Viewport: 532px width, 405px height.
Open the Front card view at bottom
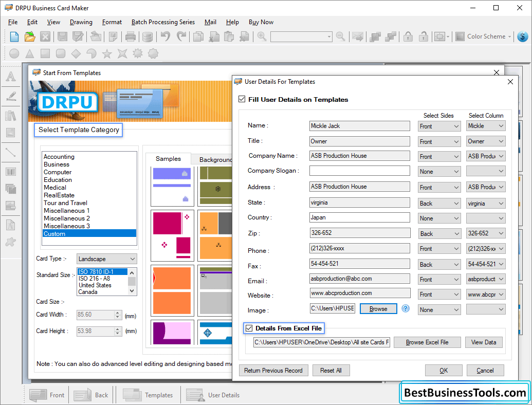tap(47, 395)
